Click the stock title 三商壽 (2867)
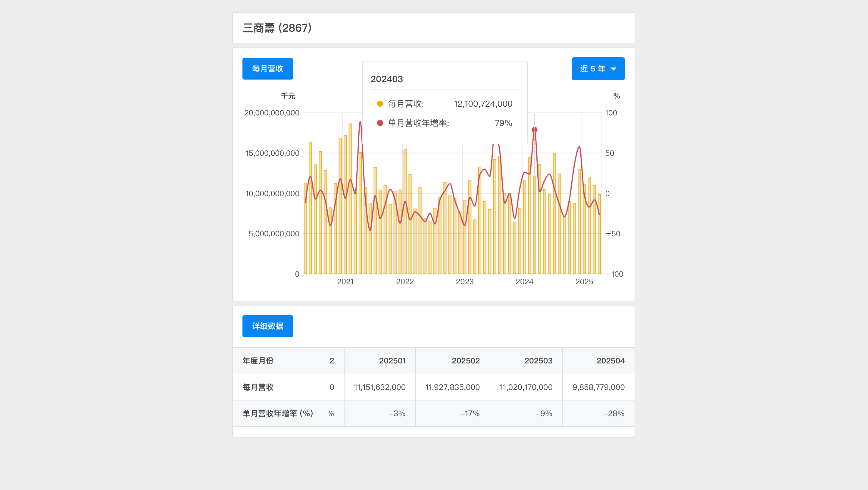The height and width of the screenshot is (490, 868). [x=277, y=28]
